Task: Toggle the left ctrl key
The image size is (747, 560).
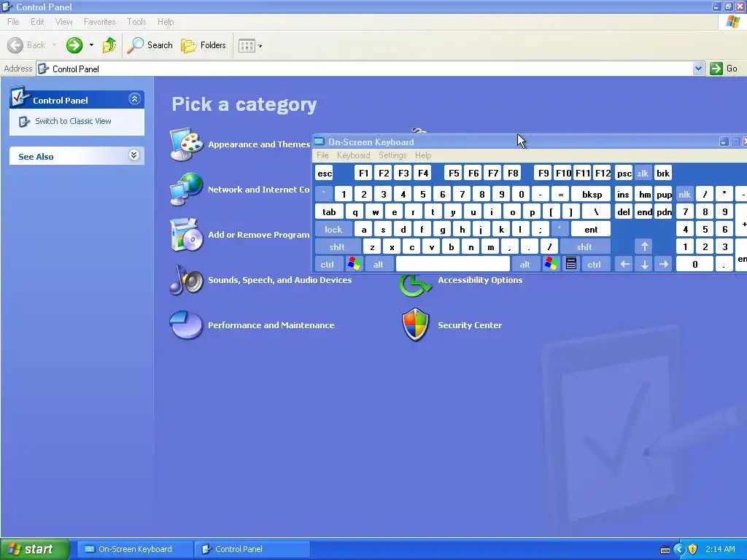Action: pyautogui.click(x=328, y=264)
